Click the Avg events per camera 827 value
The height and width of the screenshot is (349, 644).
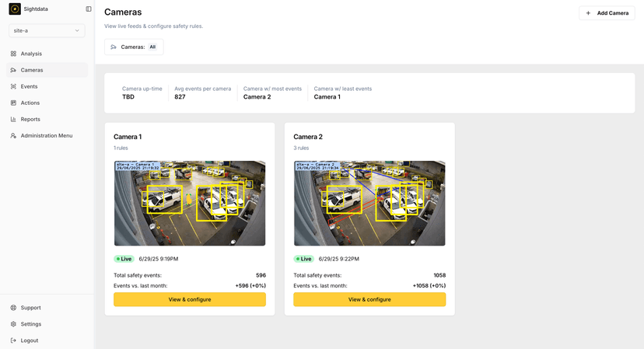tap(180, 97)
